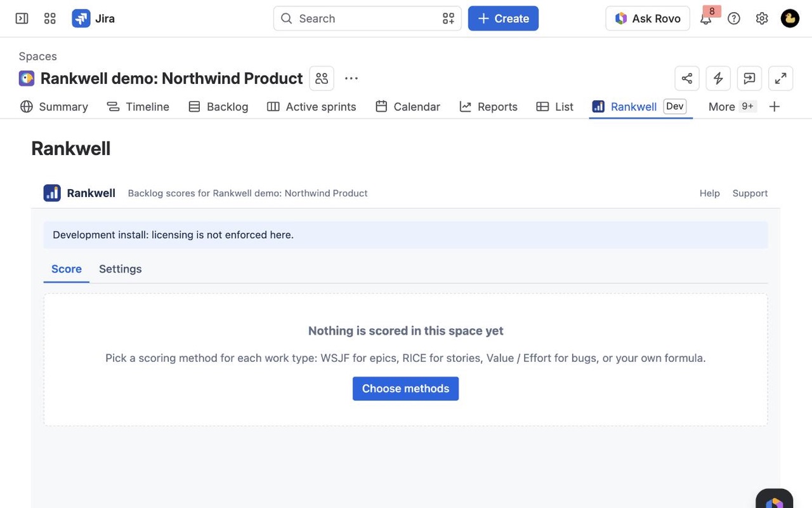The image size is (812, 508).
Task: Open the user profile avatar
Action: pyautogui.click(x=790, y=18)
